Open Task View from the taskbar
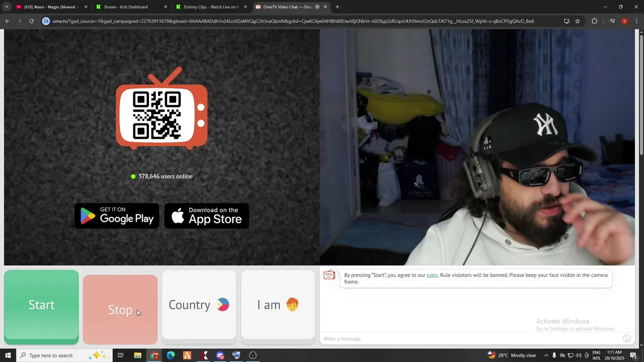 click(x=121, y=355)
